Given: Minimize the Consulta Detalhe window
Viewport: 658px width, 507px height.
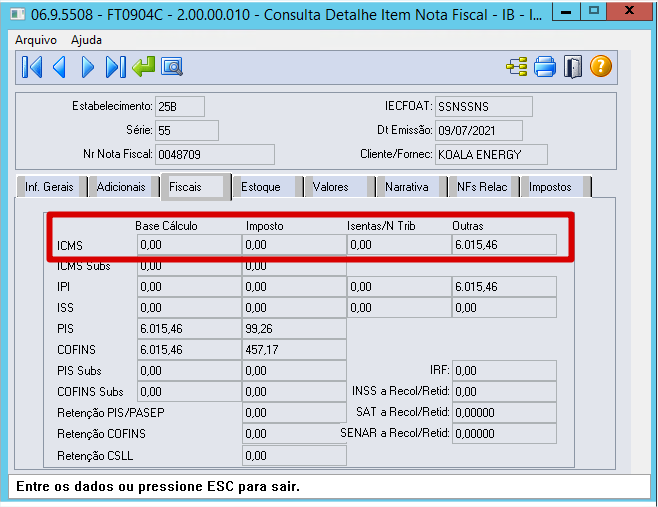Looking at the screenshot, I should [x=566, y=11].
